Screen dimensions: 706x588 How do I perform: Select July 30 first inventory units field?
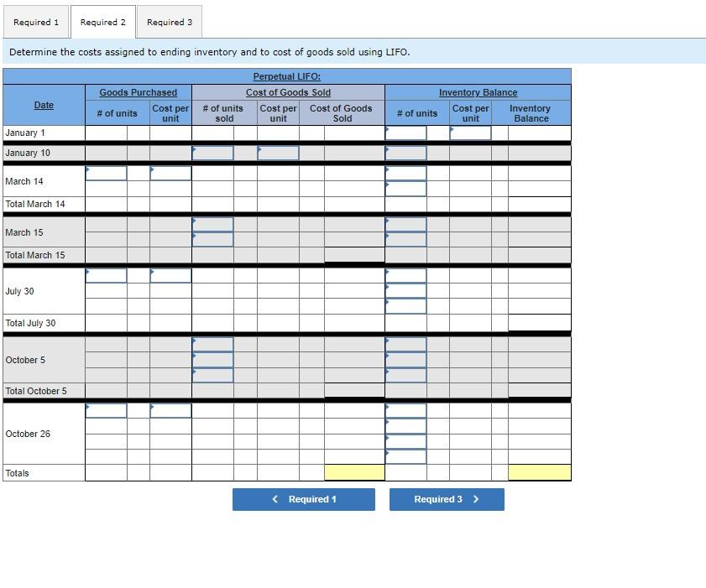(405, 276)
